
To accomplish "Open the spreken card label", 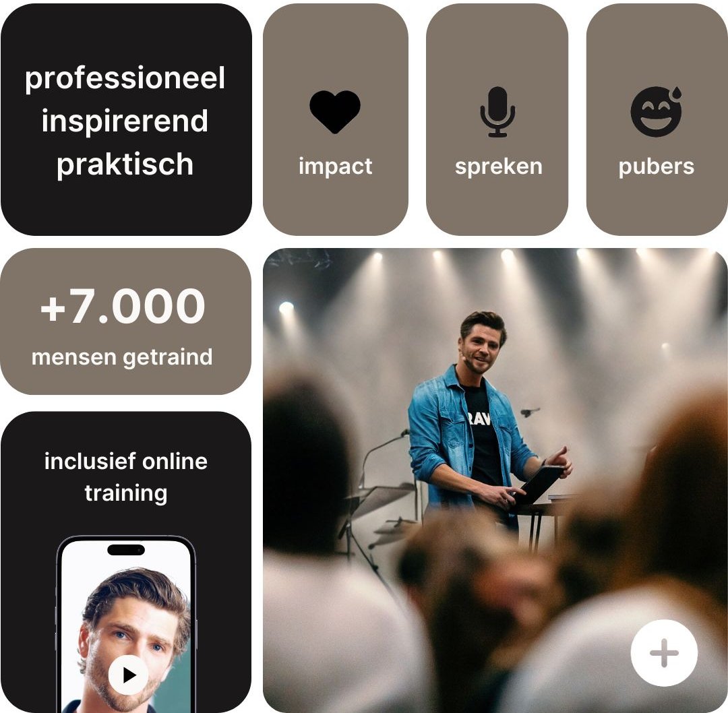I will (498, 166).
